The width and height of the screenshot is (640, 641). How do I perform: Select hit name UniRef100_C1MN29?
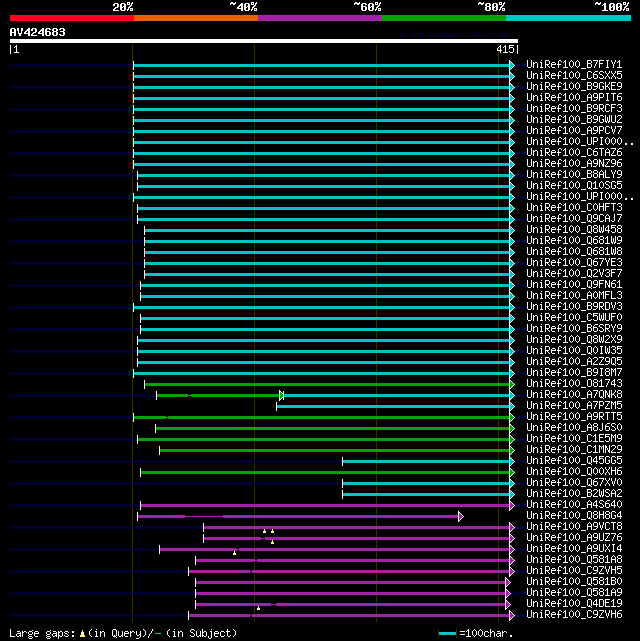tap(574, 450)
